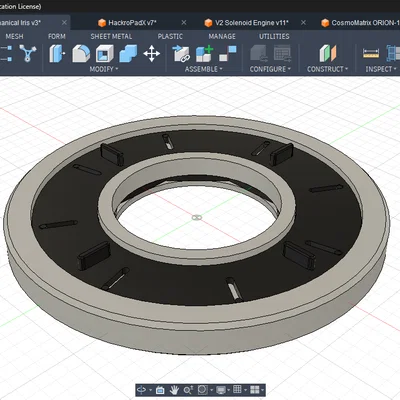Activate the Orbit navigation tool
Image resolution: width=400 pixels, height=400 pixels.
pyautogui.click(x=142, y=390)
